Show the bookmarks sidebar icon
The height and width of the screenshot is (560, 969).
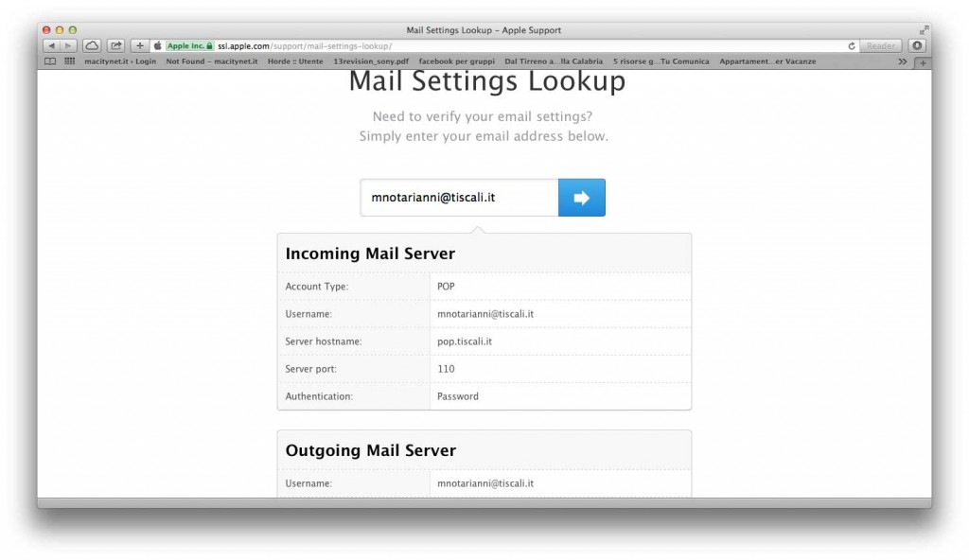pyautogui.click(x=49, y=61)
